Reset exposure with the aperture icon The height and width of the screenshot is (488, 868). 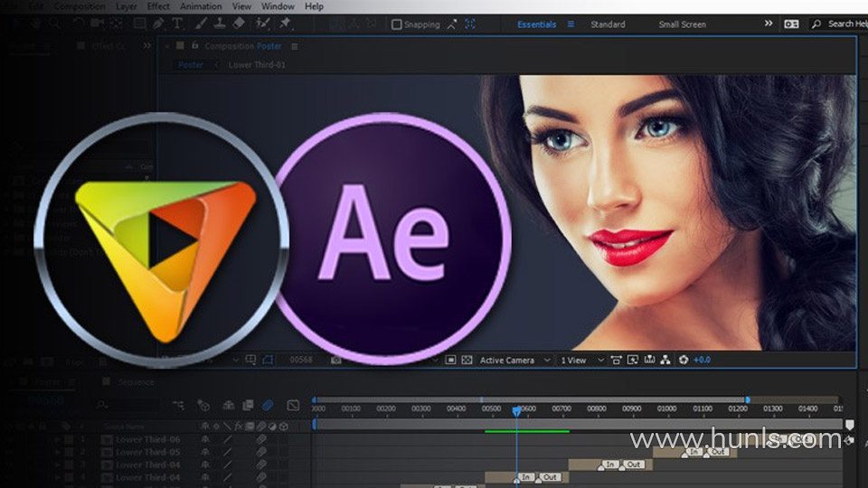click(684, 361)
